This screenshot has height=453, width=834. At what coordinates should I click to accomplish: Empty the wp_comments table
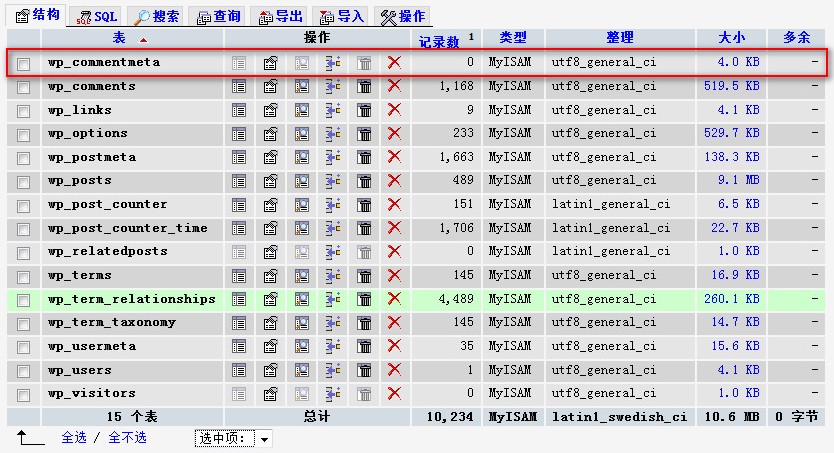point(364,86)
